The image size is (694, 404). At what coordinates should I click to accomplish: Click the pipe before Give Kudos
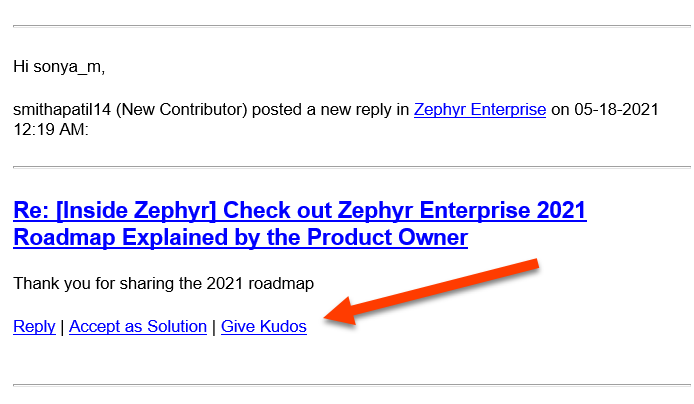pos(214,326)
